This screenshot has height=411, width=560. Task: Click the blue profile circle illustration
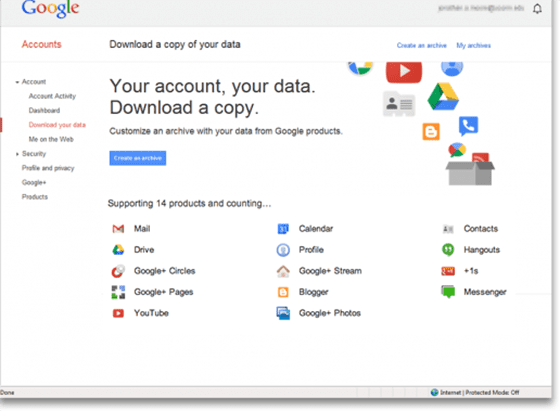452,68
